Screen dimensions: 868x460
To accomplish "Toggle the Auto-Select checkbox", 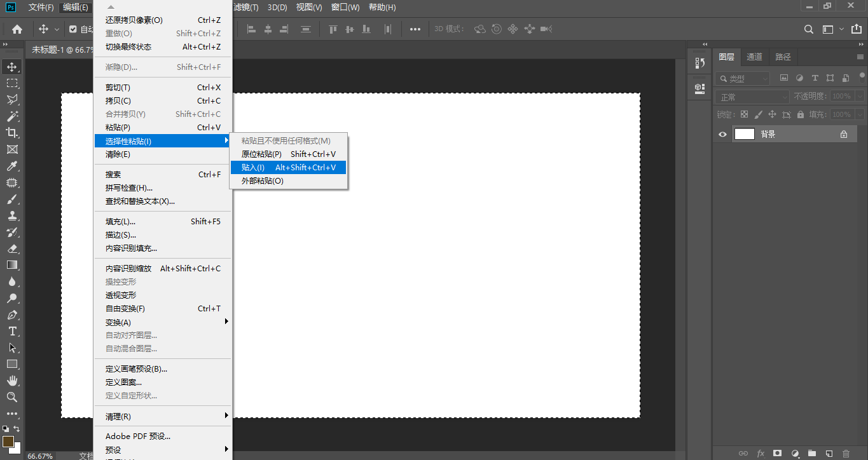I will tap(73, 29).
